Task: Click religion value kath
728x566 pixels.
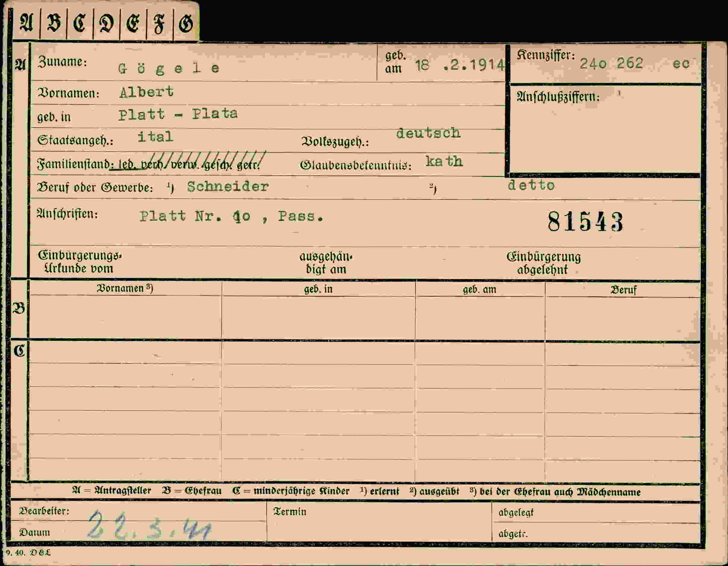Action: [x=444, y=161]
